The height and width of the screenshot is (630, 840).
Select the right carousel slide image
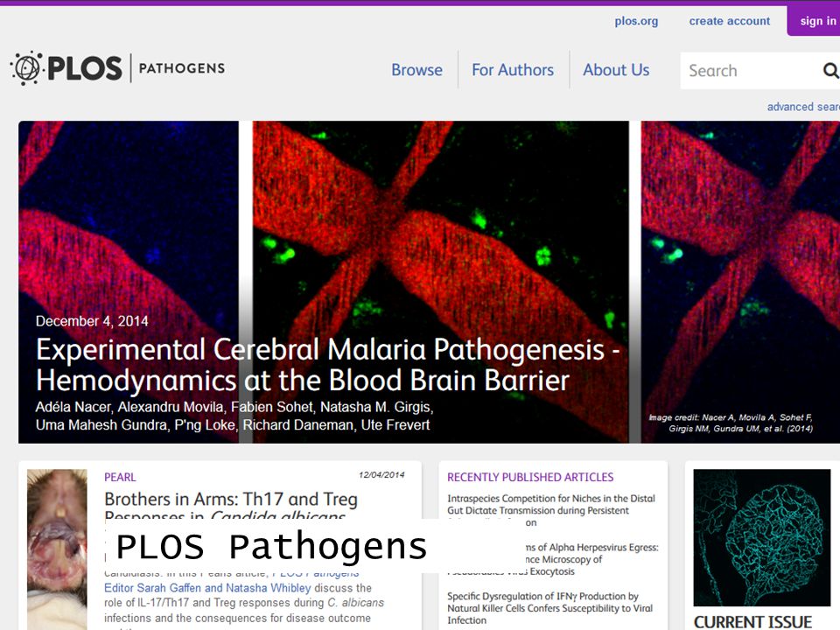(740, 282)
